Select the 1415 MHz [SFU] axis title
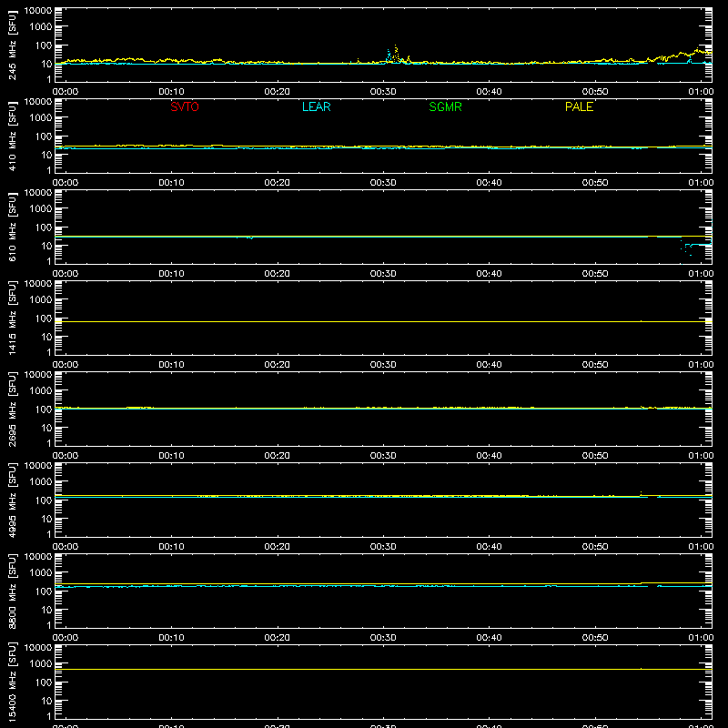 point(13,318)
